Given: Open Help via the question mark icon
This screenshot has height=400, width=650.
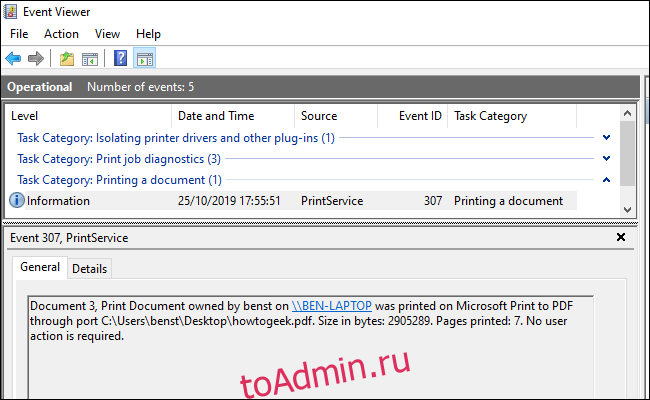Looking at the screenshot, I should 120,58.
